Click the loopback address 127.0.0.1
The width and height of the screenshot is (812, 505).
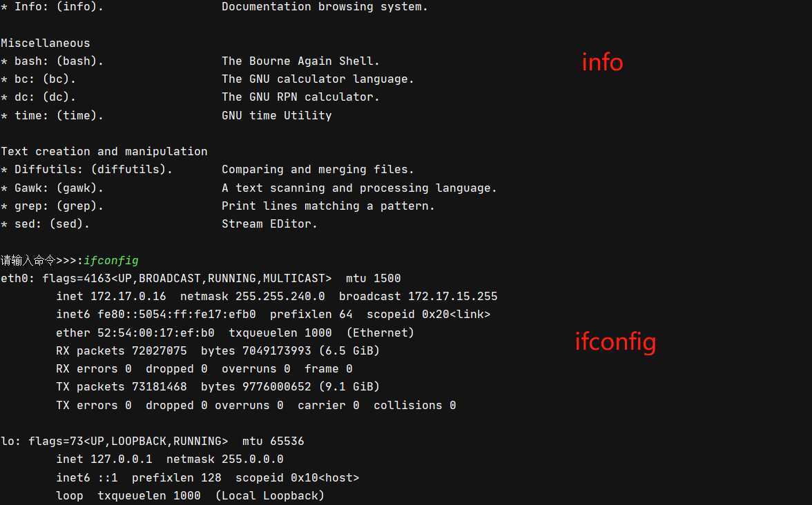(122, 459)
